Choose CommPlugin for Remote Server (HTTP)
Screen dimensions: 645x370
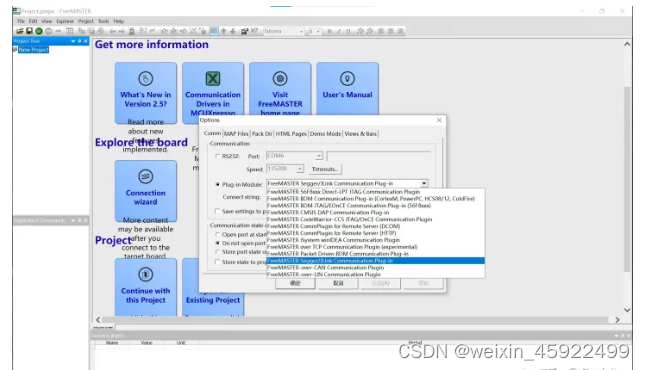click(x=376, y=233)
